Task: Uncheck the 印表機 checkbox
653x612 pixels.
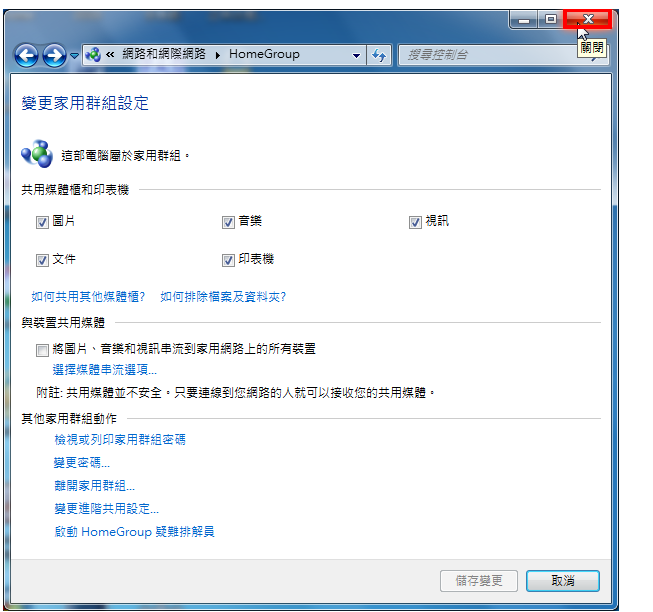Action: click(228, 261)
